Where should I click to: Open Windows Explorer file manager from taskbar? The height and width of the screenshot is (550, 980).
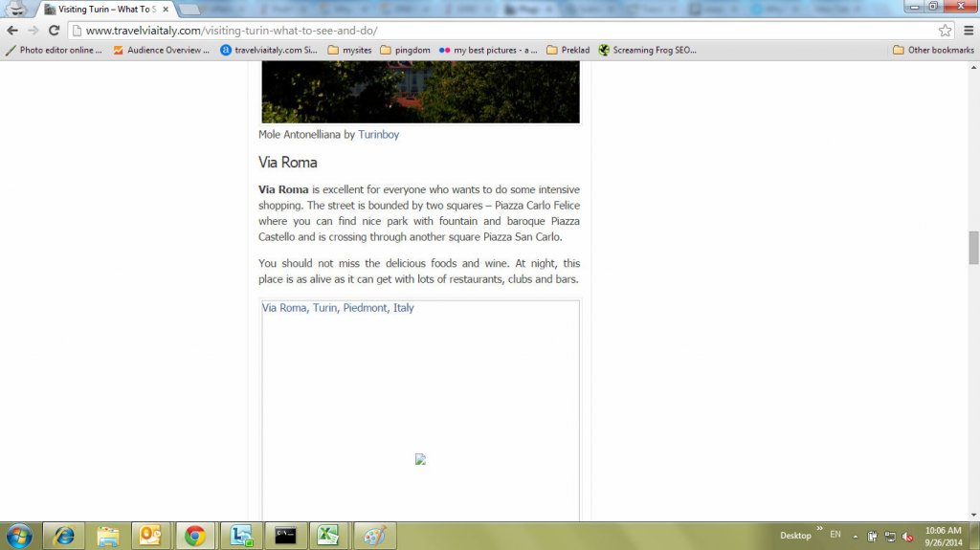107,537
